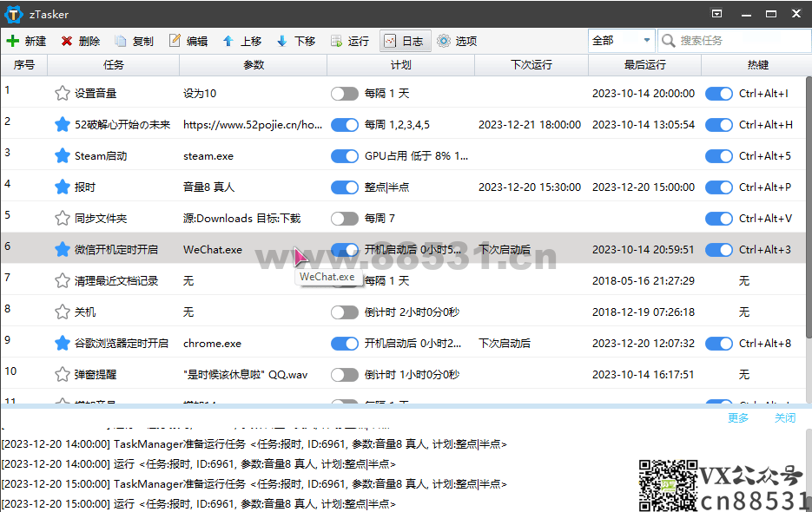Viewport: 812px width, 512px height.
Task: Star the 设置音量 task
Action: tap(63, 93)
